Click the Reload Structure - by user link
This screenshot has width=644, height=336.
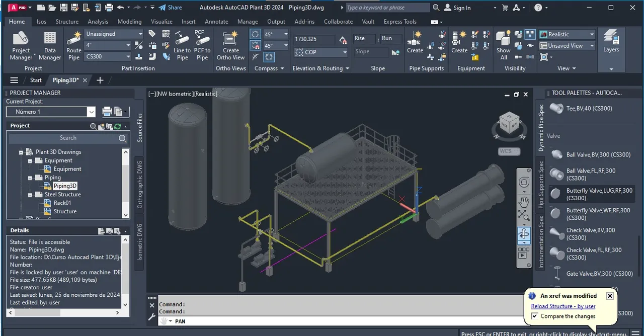pyautogui.click(x=563, y=306)
